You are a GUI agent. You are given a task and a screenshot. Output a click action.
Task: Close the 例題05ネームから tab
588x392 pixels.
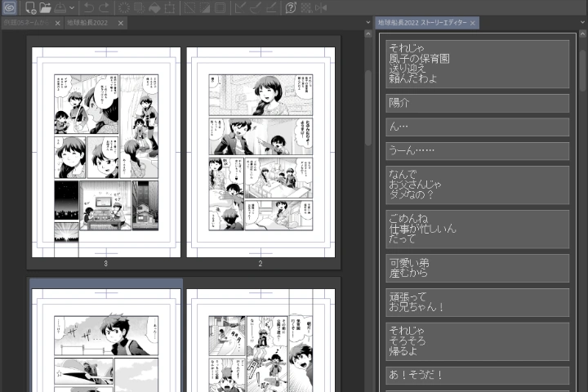(58, 23)
